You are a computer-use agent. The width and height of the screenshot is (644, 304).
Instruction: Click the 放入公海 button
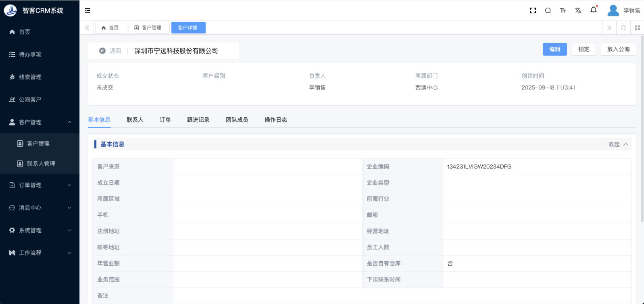point(618,49)
